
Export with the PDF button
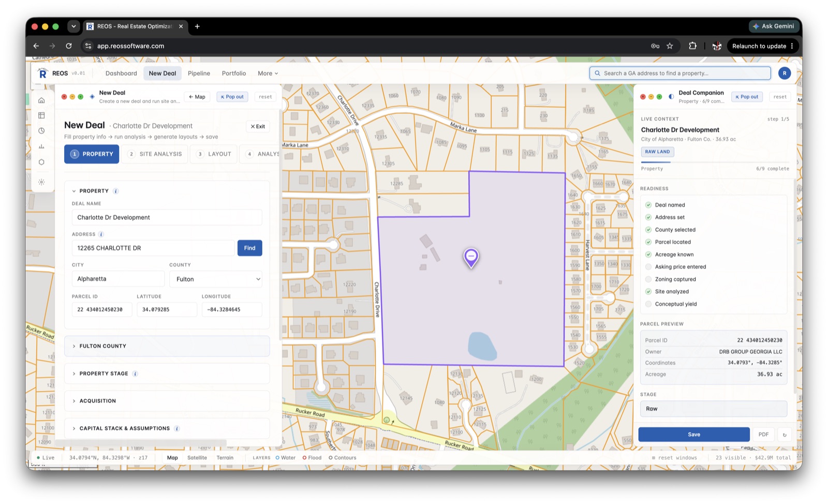click(x=763, y=435)
